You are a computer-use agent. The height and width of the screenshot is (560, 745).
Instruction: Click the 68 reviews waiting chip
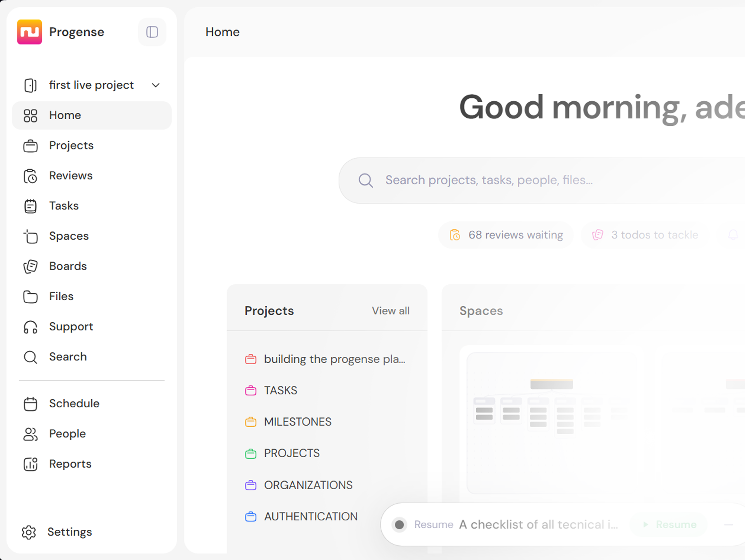tap(506, 235)
